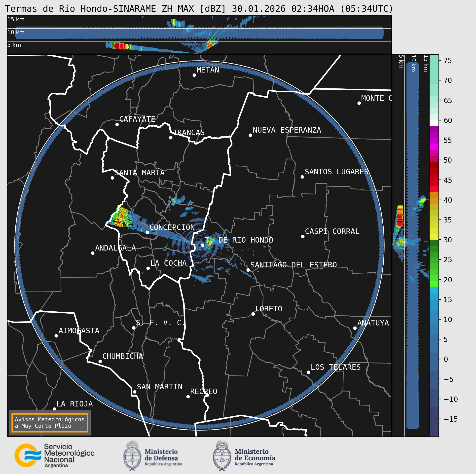Click the Cafayate location dot
This screenshot has height=474, width=476.
[x=117, y=124]
